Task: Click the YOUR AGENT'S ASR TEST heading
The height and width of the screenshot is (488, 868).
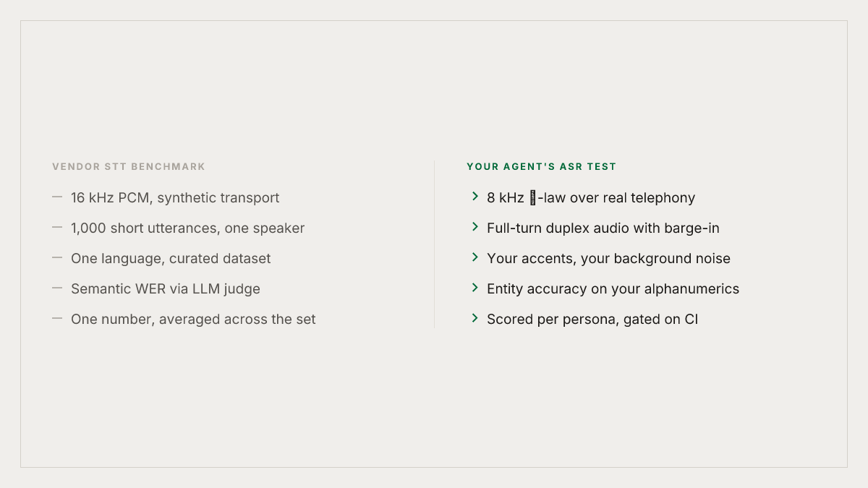Action: click(x=542, y=167)
